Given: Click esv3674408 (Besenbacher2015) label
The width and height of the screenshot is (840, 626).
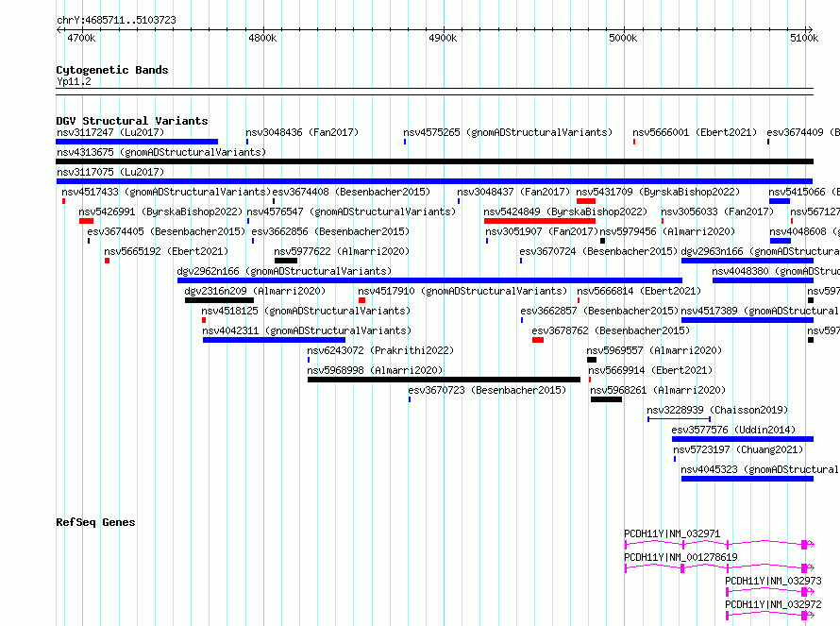Looking at the screenshot, I should (x=351, y=192).
